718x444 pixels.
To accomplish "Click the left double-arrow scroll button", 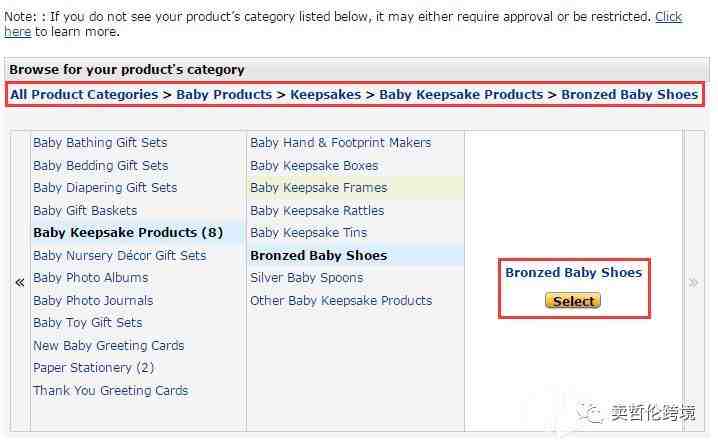I will [19, 283].
